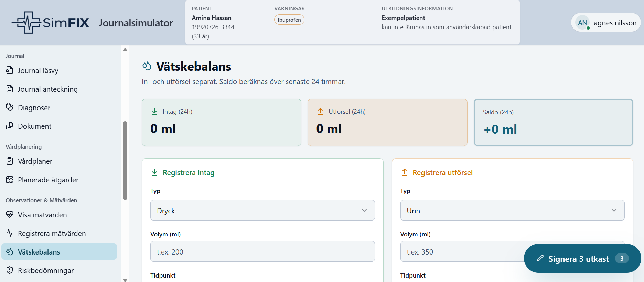Open the Typ dropdown showing Dryck
Image resolution: width=644 pixels, height=282 pixels.
pos(262,210)
